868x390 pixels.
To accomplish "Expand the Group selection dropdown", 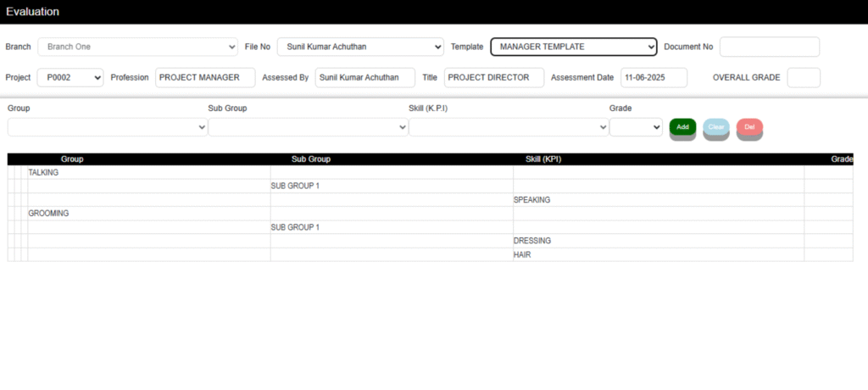I will [x=108, y=127].
